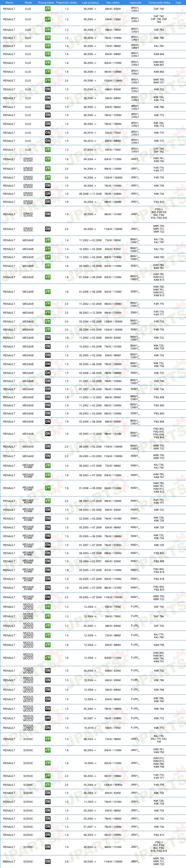This screenshot has width=186, height=868.
Task: Select the D4F 786 engine code cell
Action: click(159, 38)
